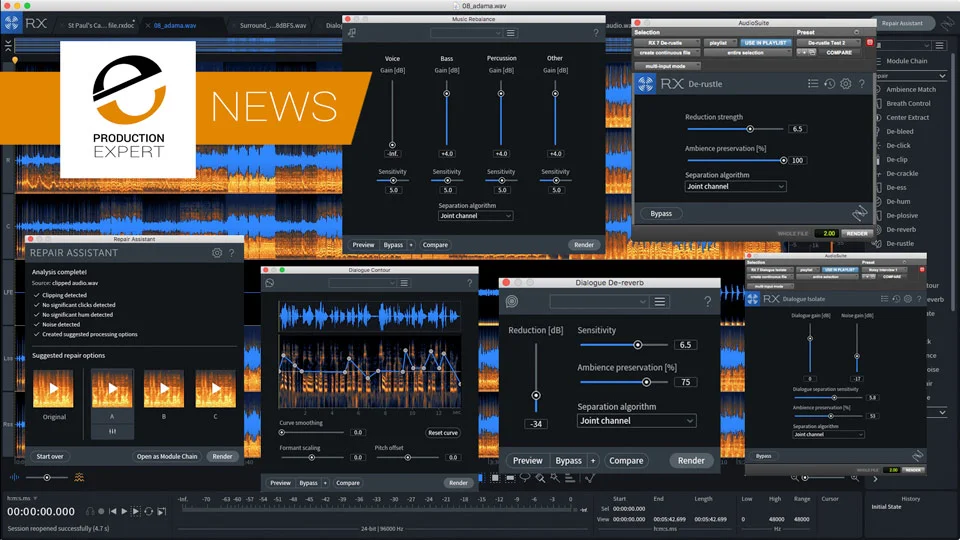The image size is (960, 540).
Task: Toggle Bypass in the Dialogue De-reverb window
Action: (x=568, y=460)
